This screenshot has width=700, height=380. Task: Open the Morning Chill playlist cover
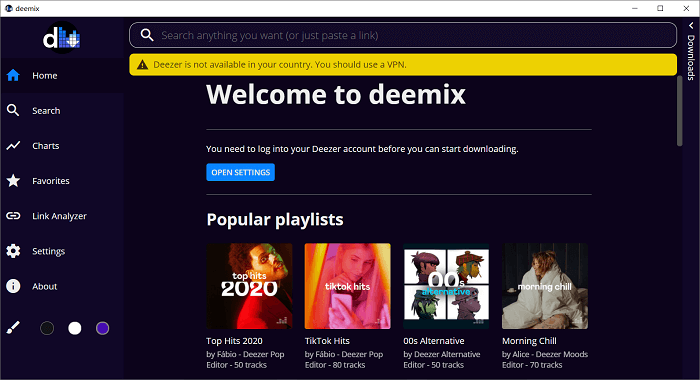tap(545, 286)
